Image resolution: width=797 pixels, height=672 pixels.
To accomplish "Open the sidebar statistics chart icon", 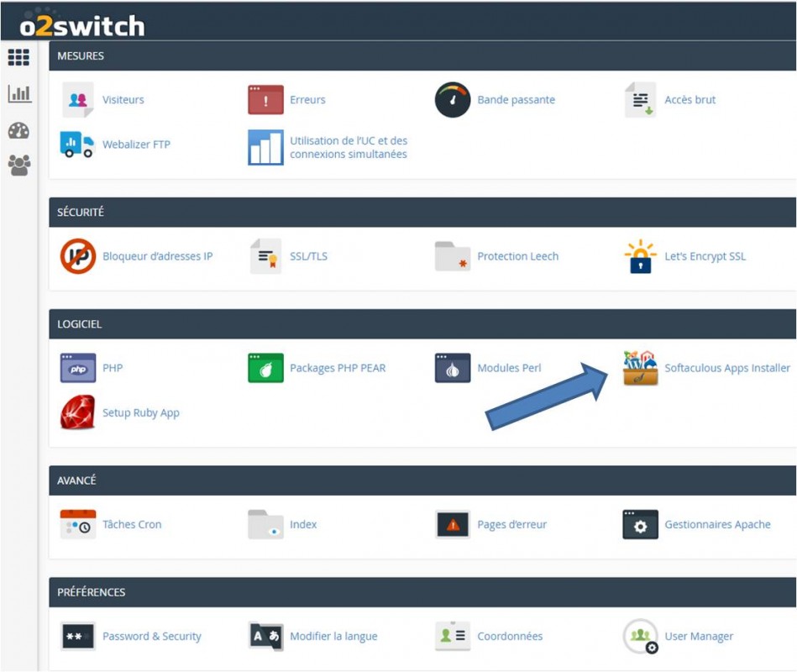I will click(19, 93).
